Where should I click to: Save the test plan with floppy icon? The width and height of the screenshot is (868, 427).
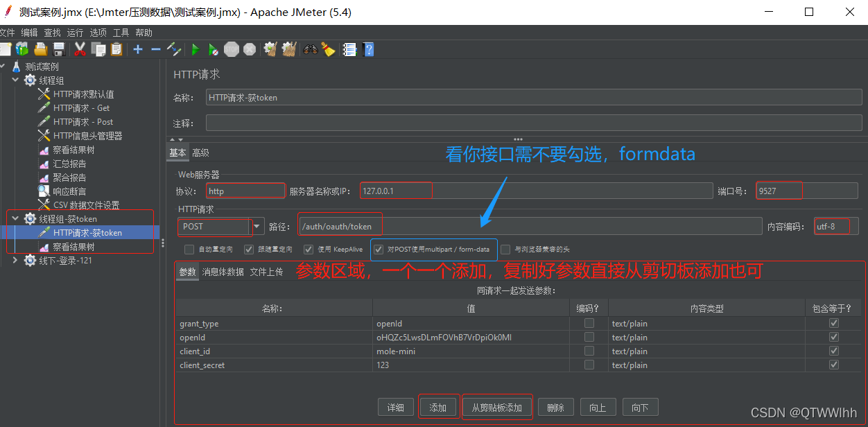[x=59, y=49]
